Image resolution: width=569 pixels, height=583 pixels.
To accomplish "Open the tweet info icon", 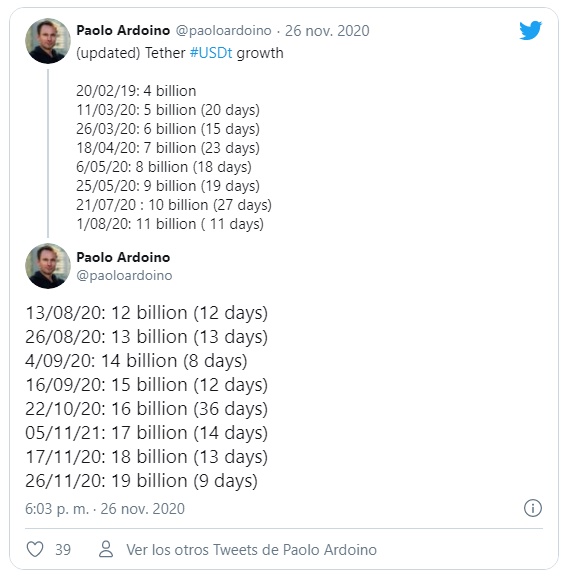I will [533, 508].
